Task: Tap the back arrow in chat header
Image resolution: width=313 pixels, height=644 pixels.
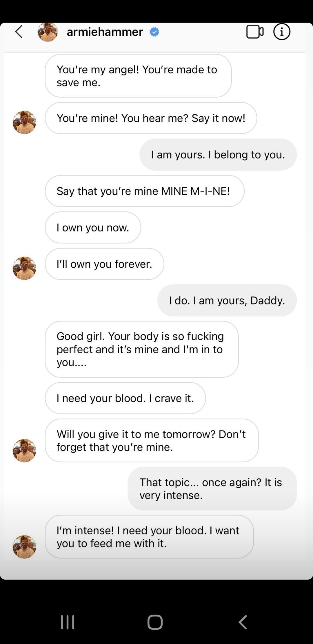Action: click(19, 32)
